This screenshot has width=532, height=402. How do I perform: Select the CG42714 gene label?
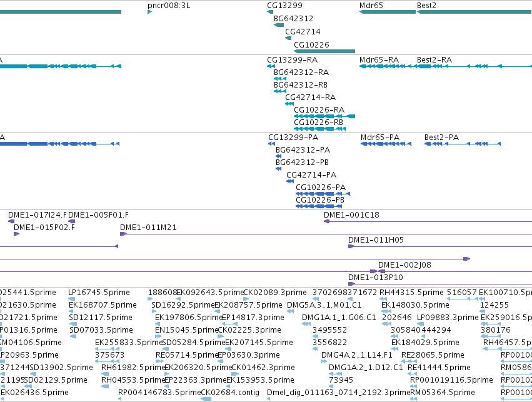click(x=303, y=31)
